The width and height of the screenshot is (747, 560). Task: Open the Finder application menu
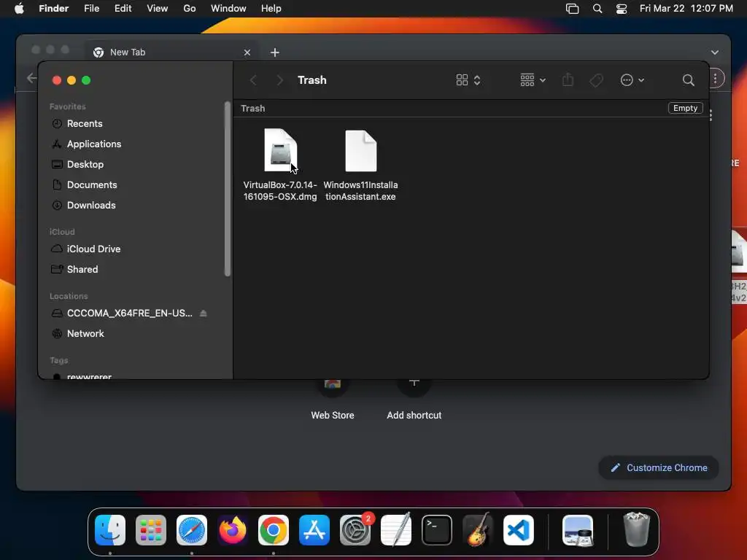pos(54,9)
